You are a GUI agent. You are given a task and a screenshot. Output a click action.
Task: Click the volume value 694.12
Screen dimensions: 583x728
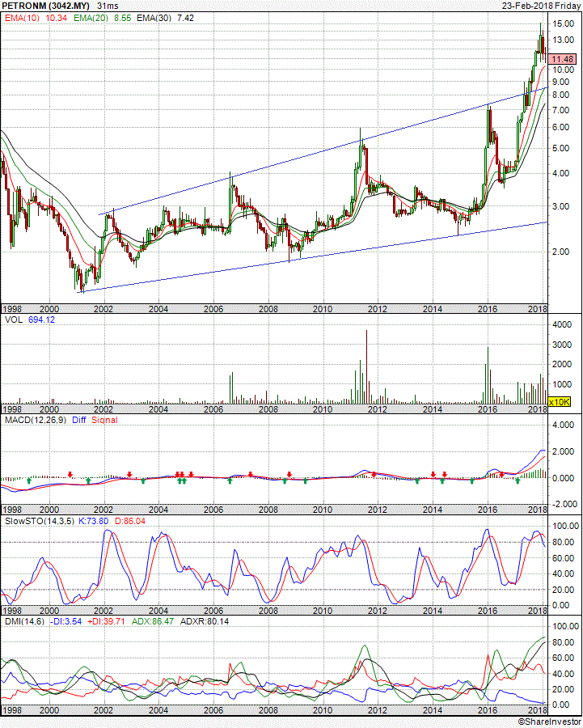[41, 320]
